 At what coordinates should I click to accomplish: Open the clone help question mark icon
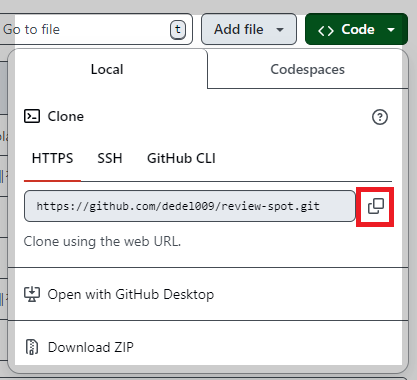(x=380, y=117)
